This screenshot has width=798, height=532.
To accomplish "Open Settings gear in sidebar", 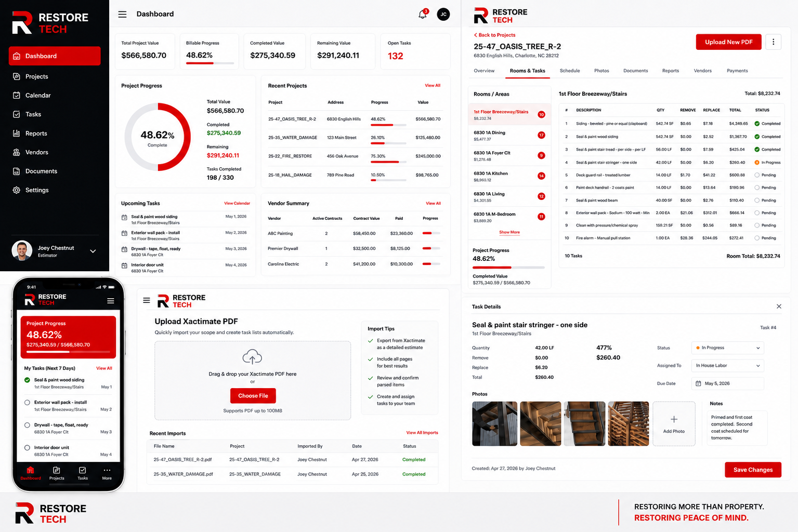I will pos(17,190).
